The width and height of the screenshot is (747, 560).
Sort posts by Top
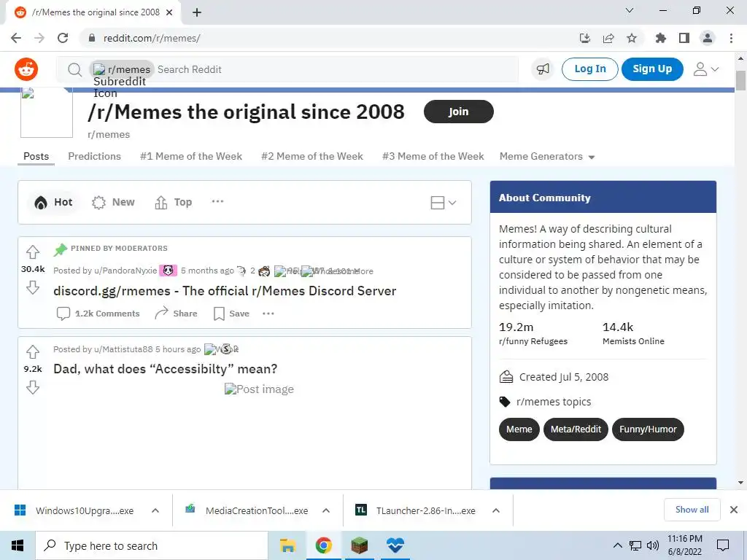click(x=174, y=203)
